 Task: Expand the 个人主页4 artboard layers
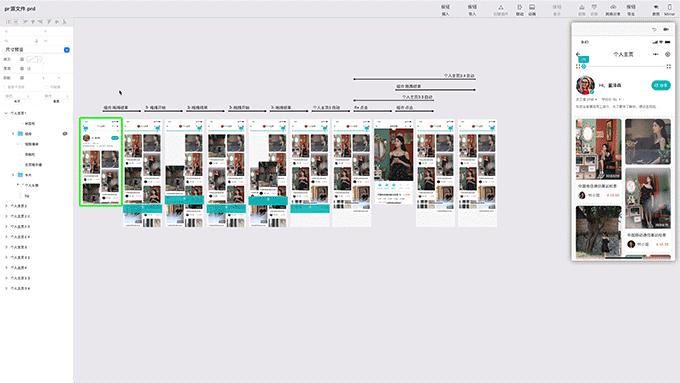pos(6,268)
